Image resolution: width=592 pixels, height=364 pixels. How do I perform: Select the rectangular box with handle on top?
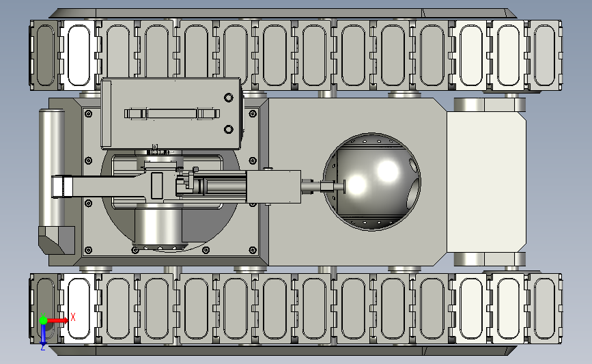click(171, 113)
